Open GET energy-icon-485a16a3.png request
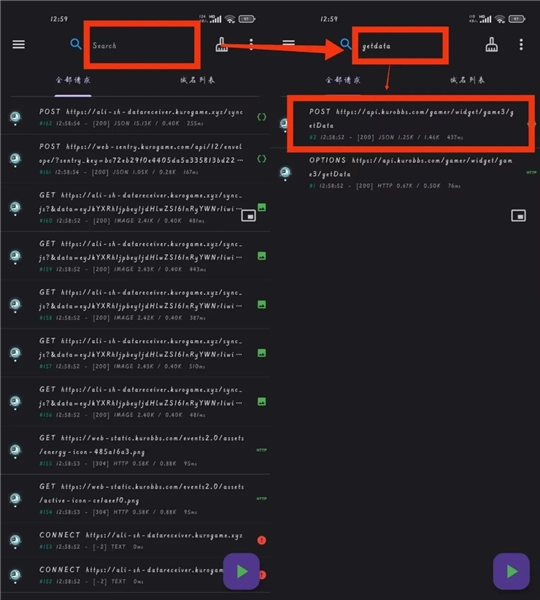This screenshot has width=540, height=600. 135,450
